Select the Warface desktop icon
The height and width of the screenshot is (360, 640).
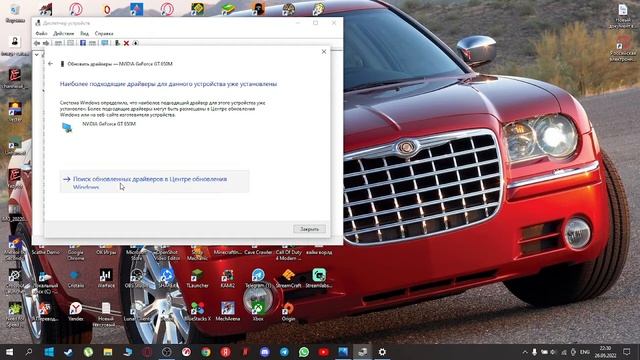coord(106,279)
